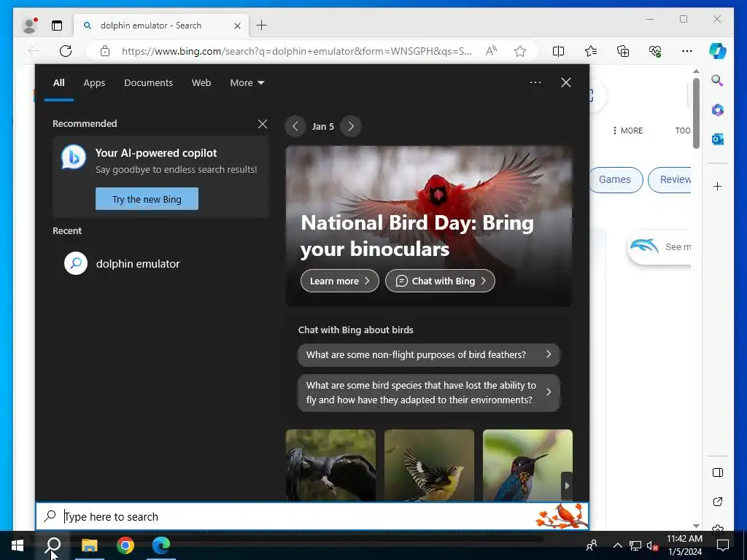Image resolution: width=747 pixels, height=560 pixels.
Task: Open the black bird thumbnail image
Action: pos(330,465)
